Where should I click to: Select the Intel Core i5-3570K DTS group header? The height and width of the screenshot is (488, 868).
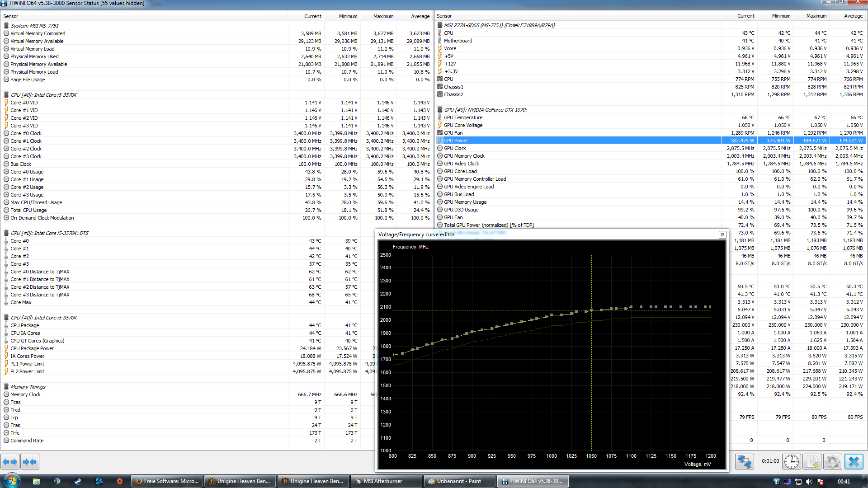click(49, 233)
